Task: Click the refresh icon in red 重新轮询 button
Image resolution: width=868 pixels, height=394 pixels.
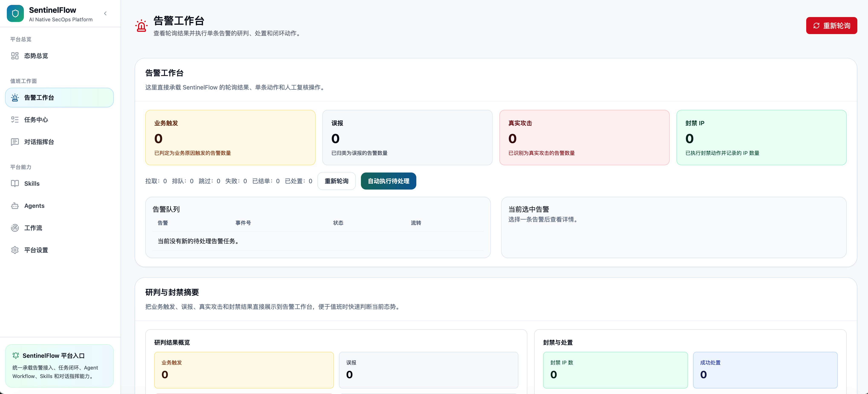Action: (816, 26)
